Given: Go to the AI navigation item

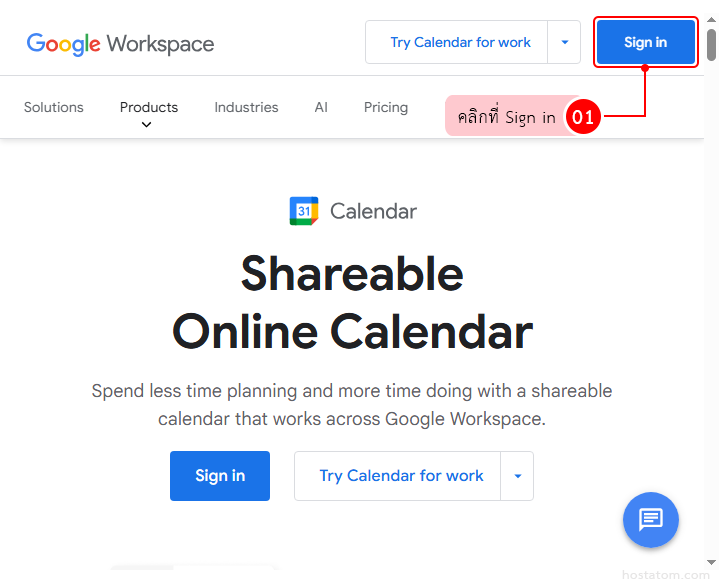Looking at the screenshot, I should [x=321, y=107].
